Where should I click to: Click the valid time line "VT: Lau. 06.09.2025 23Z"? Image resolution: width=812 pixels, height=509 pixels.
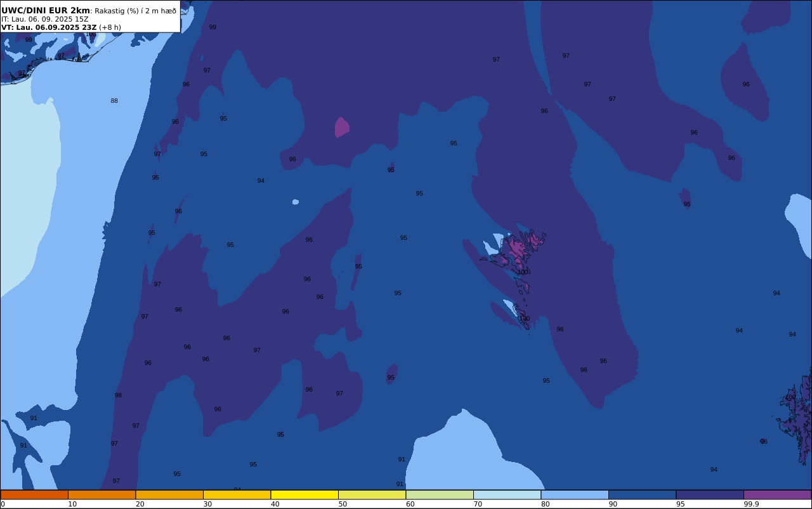pos(49,27)
